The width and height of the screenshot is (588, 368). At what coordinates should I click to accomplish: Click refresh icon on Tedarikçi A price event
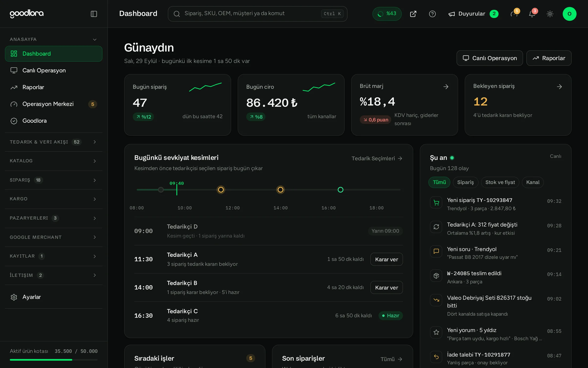point(436,227)
